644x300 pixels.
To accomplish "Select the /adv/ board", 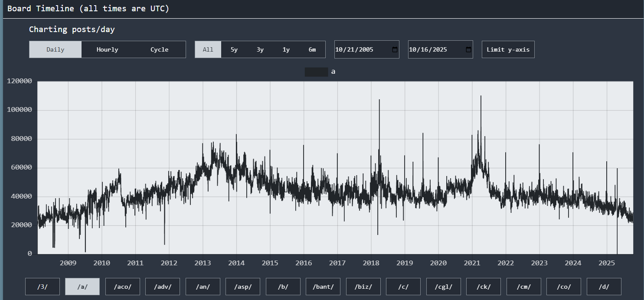I will click(163, 287).
